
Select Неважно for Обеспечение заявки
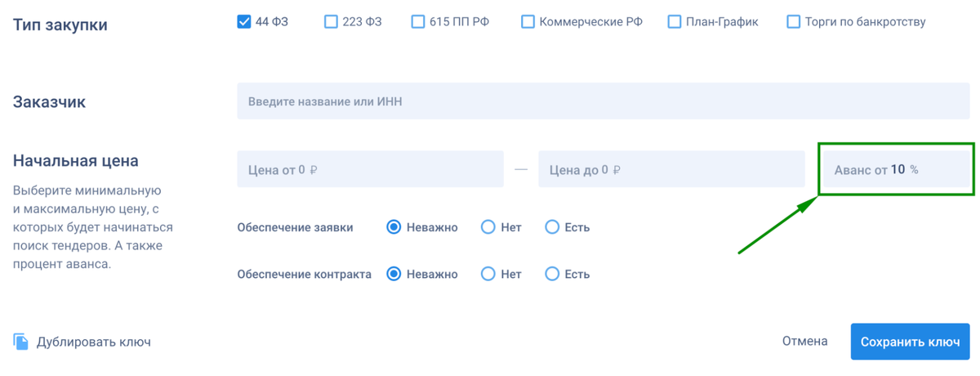pos(394,227)
